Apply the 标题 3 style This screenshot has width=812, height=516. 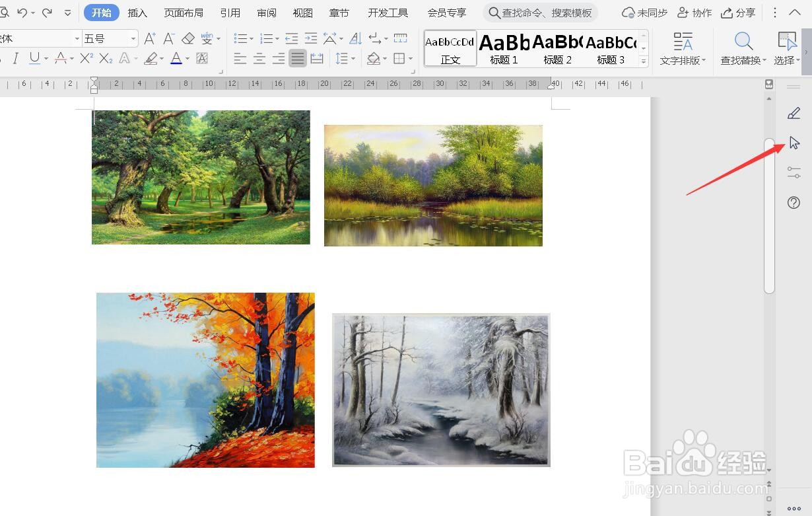(611, 48)
